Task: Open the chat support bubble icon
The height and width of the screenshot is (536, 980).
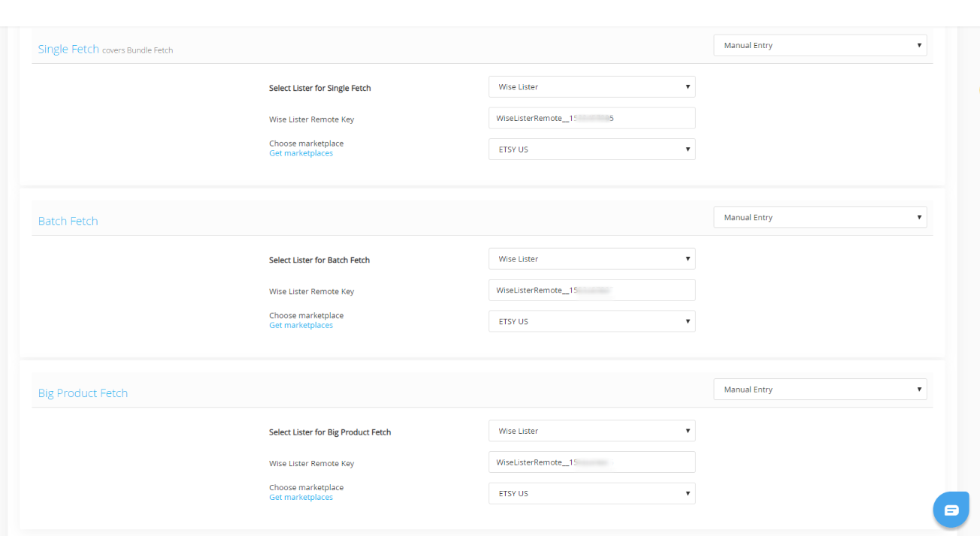Action: pyautogui.click(x=951, y=510)
